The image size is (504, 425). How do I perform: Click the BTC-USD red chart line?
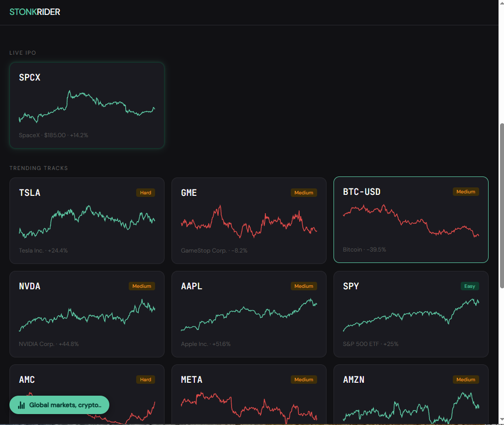[x=411, y=220]
